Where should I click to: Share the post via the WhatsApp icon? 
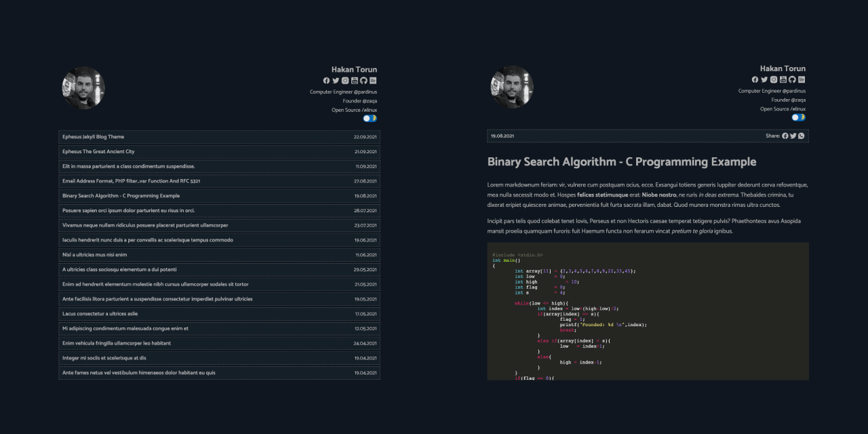point(801,136)
